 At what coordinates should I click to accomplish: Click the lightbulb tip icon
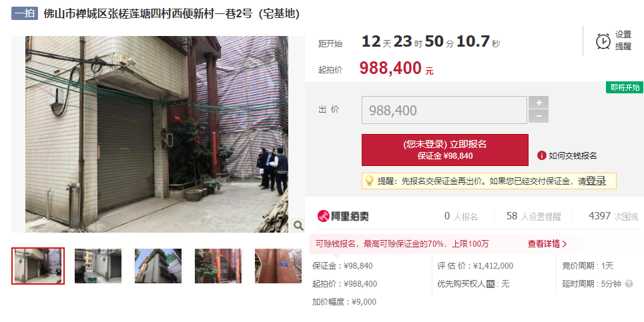click(x=369, y=181)
